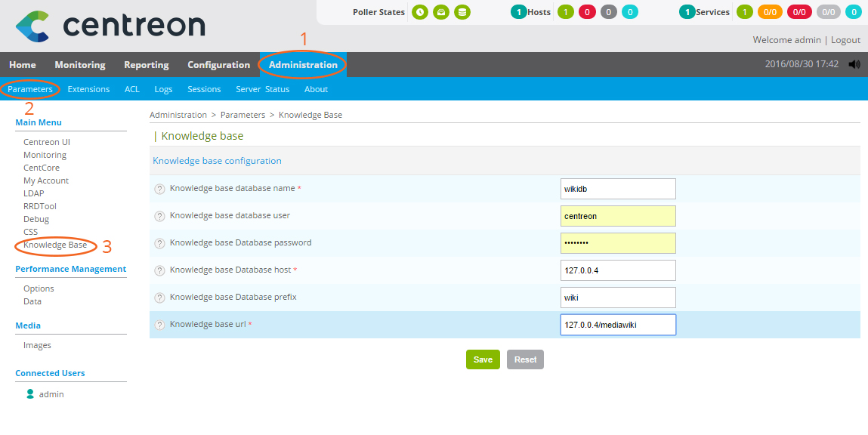Screen dimensions: 868x435
Task: Open Performance Management Data
Action: click(32, 301)
